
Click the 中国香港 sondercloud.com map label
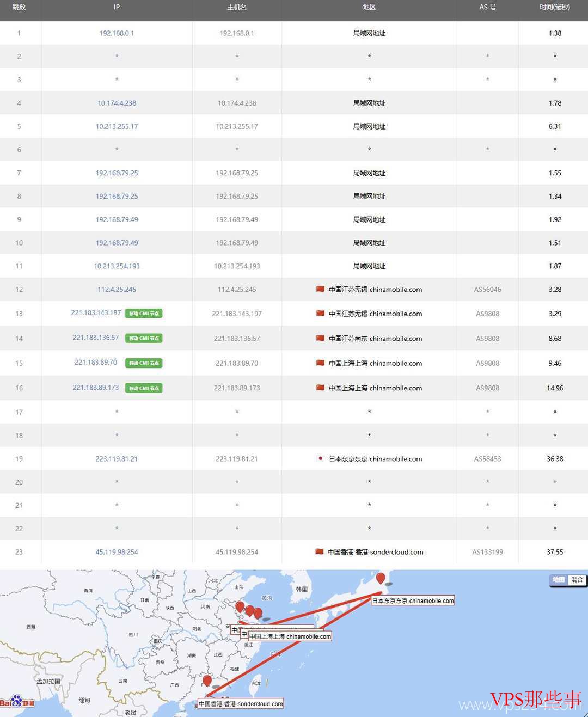click(x=241, y=704)
